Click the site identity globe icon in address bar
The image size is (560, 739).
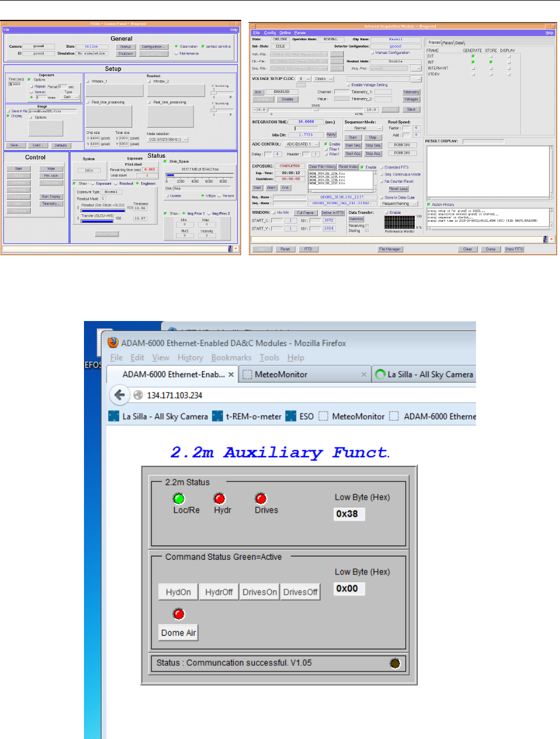pos(138,395)
